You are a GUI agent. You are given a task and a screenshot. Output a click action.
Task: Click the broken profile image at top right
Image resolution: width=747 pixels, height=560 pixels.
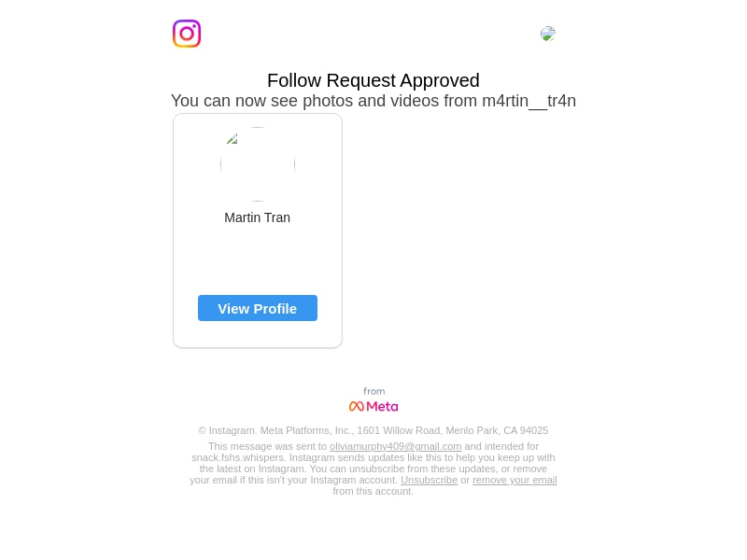click(548, 34)
